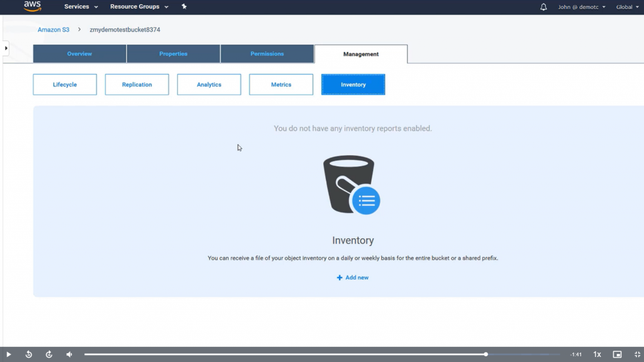Expand the Resource Groups menu
This screenshot has width=644, height=362.
point(139,6)
